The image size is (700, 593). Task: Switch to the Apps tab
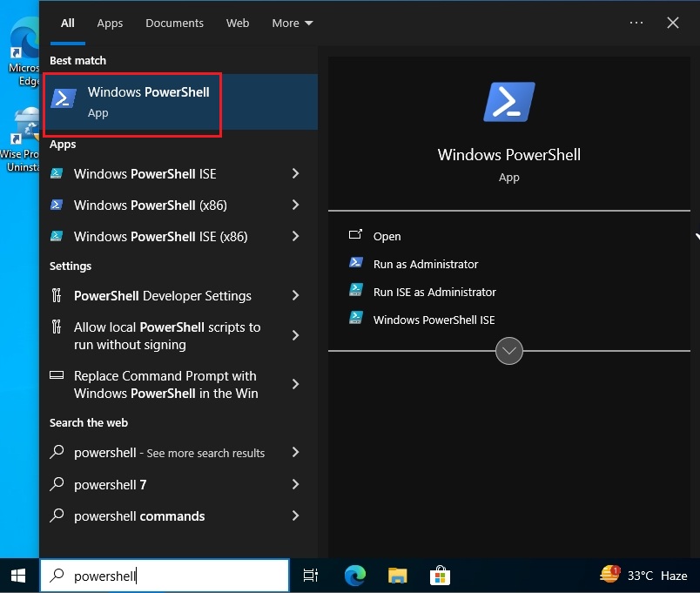(x=110, y=23)
